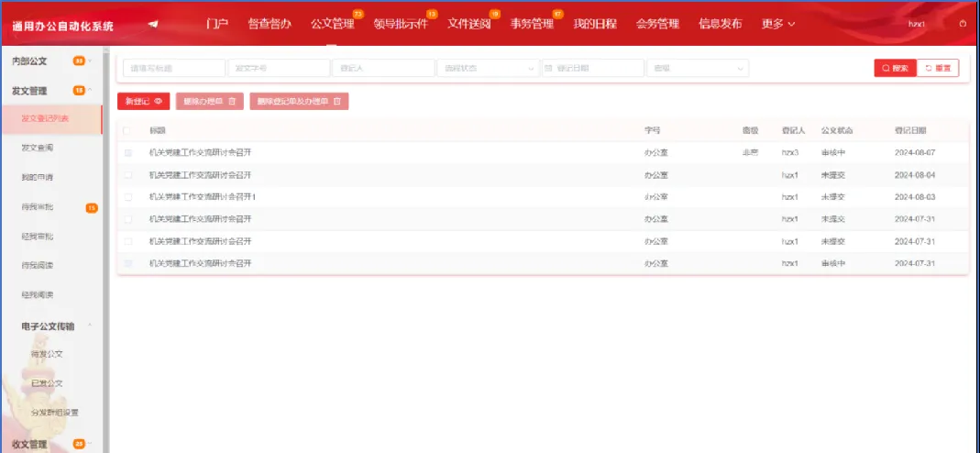Open the 领导批示件 navigation tab
This screenshot has width=980, height=453.
pyautogui.click(x=401, y=25)
